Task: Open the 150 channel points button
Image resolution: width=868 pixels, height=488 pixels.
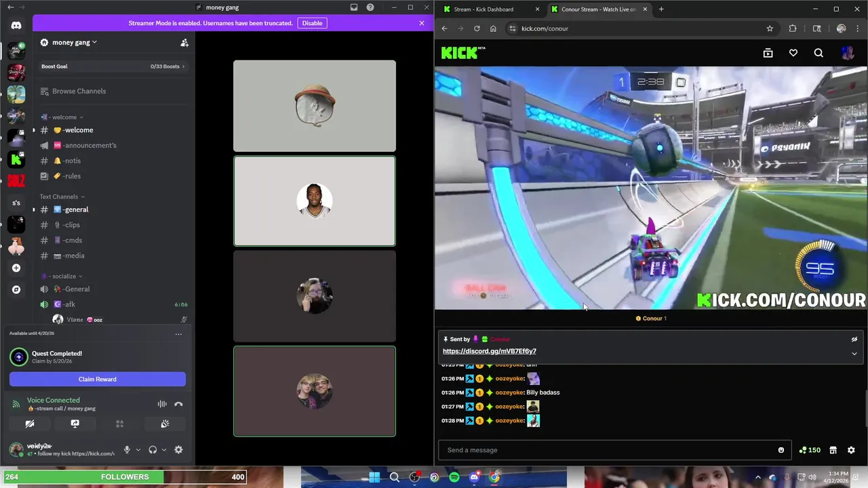Action: 810,450
